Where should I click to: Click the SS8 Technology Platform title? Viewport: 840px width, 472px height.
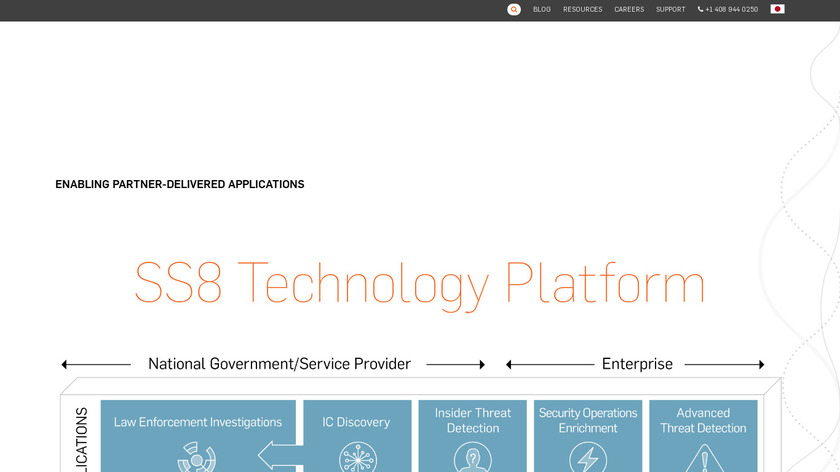point(419,285)
